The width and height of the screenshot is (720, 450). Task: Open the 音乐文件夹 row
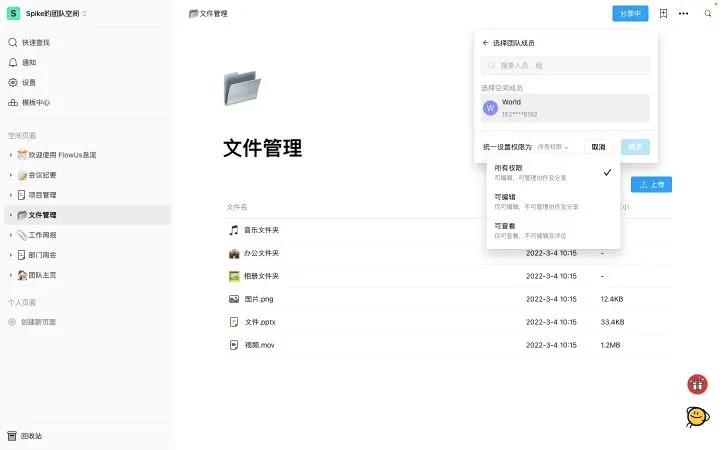[448, 230]
